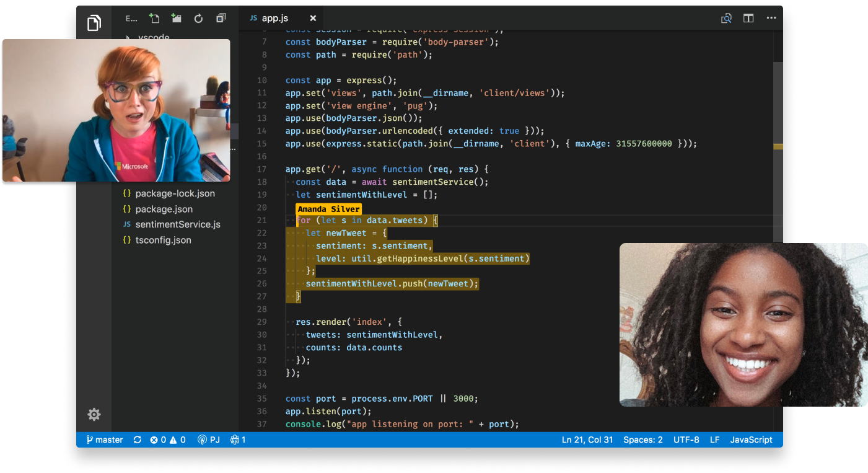Click the video thumbnail of the smiling woman
Screen dimensions: 868x473
pyautogui.click(x=743, y=325)
